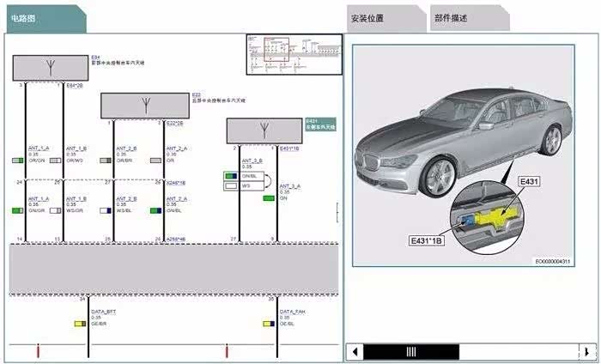
Task: Click the highlighted E431 component label
Action: 321,125
